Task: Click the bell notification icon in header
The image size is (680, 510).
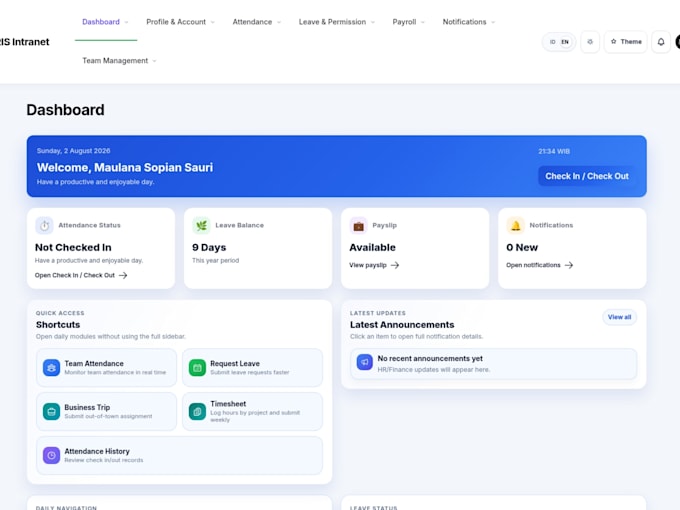Action: tap(660, 42)
